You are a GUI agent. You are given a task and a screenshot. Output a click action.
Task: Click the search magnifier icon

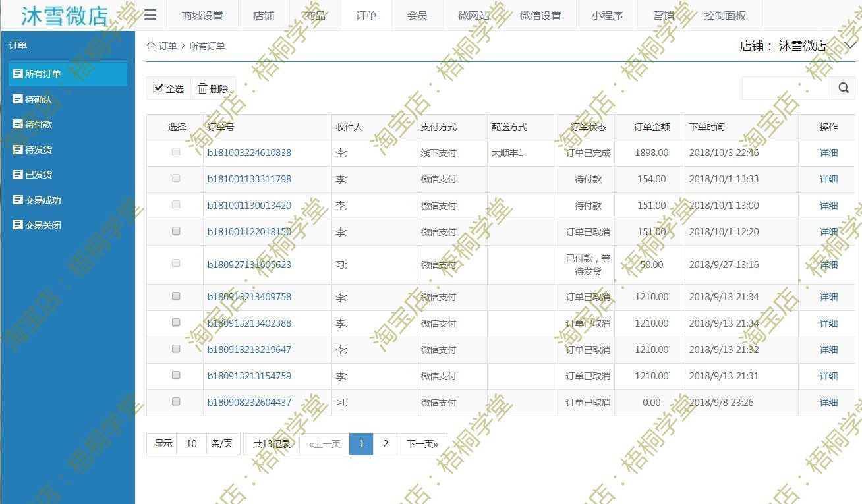(x=844, y=88)
